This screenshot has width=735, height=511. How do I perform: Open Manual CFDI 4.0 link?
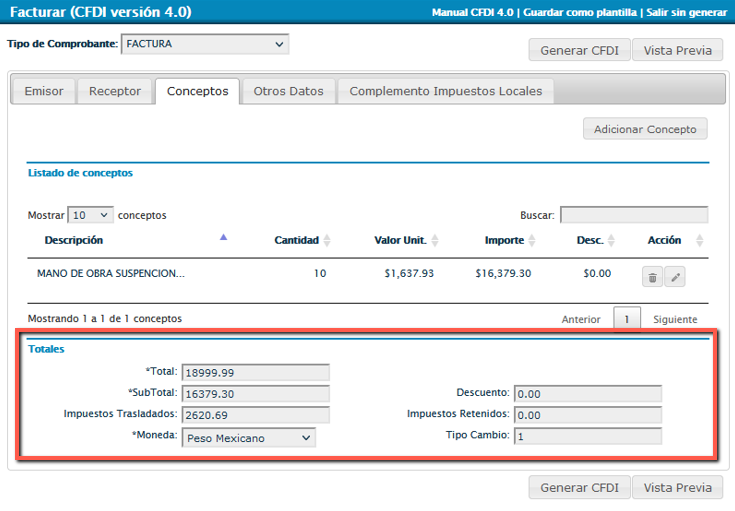(471, 13)
